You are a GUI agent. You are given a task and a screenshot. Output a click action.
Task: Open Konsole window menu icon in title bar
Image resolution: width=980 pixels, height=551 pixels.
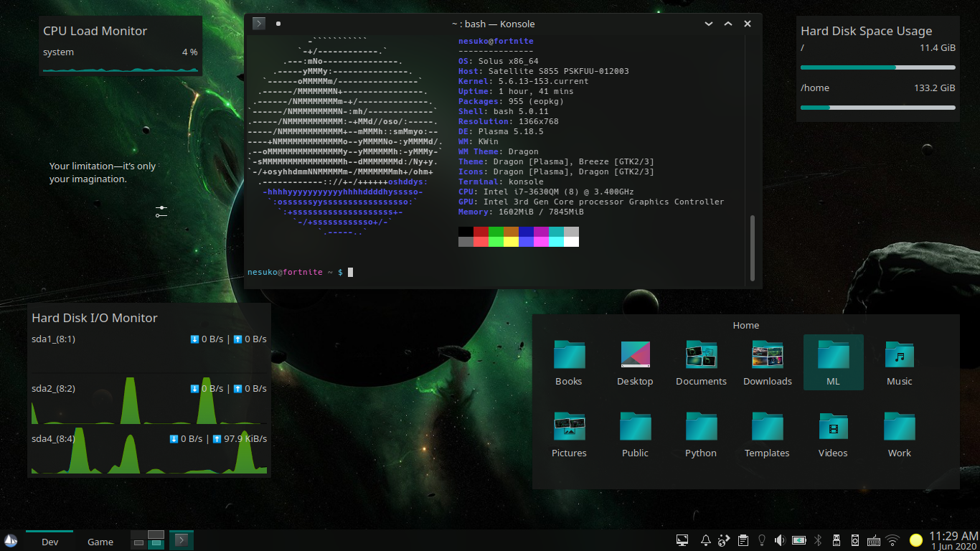click(259, 24)
